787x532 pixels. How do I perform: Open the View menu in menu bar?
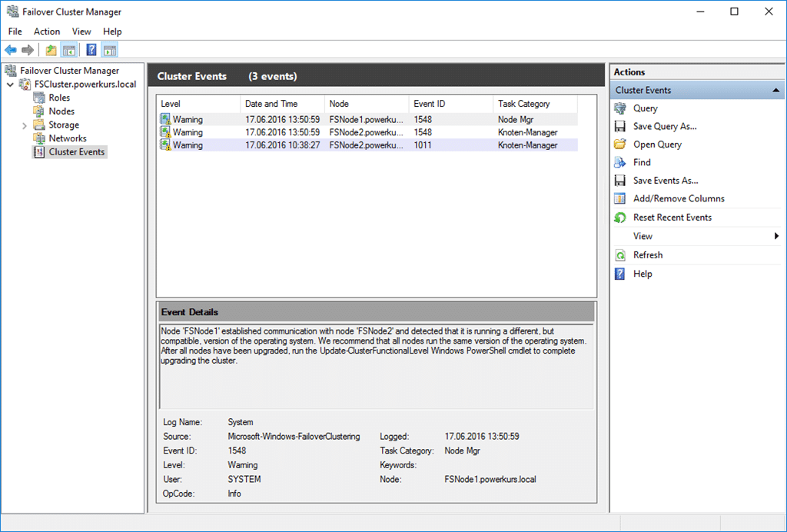tap(81, 31)
